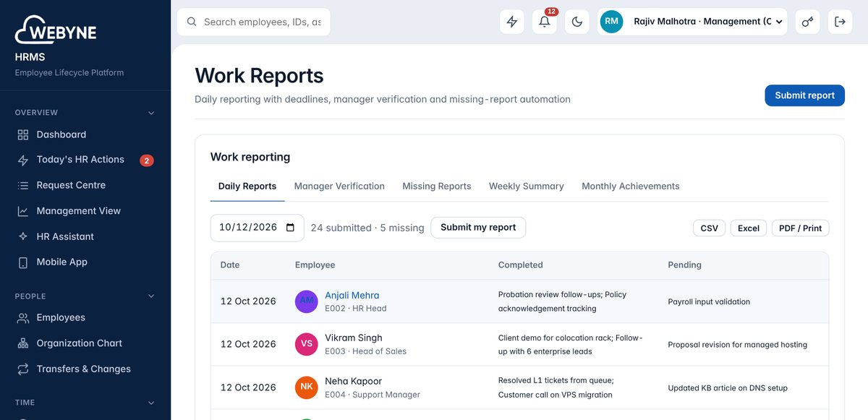Viewport: 868px width, 420px height.
Task: Open Today's HR Actions menu item
Action: tap(85, 160)
